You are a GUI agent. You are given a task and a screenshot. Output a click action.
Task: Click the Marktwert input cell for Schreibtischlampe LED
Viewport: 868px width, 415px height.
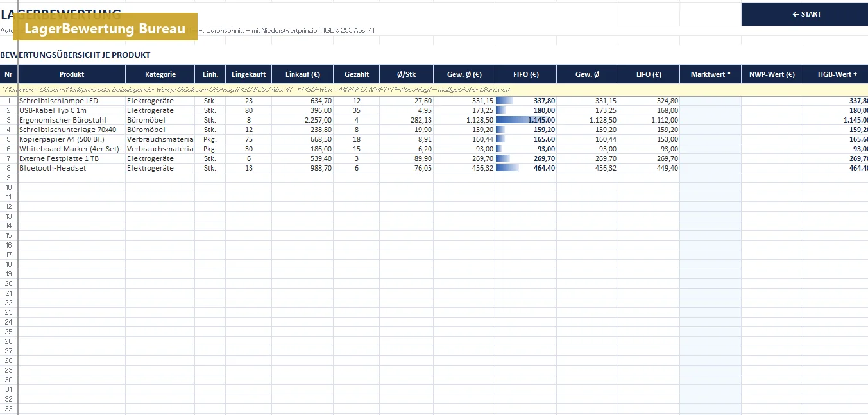tap(711, 101)
